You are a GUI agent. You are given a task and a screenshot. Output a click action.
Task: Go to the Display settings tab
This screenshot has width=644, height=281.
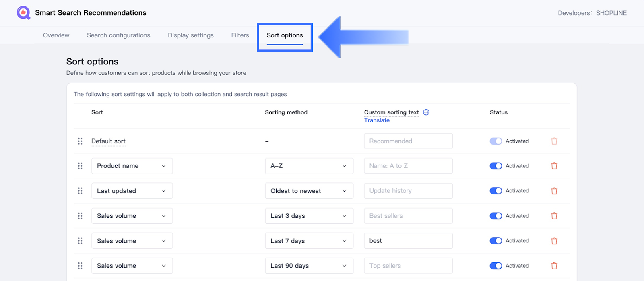tap(191, 35)
